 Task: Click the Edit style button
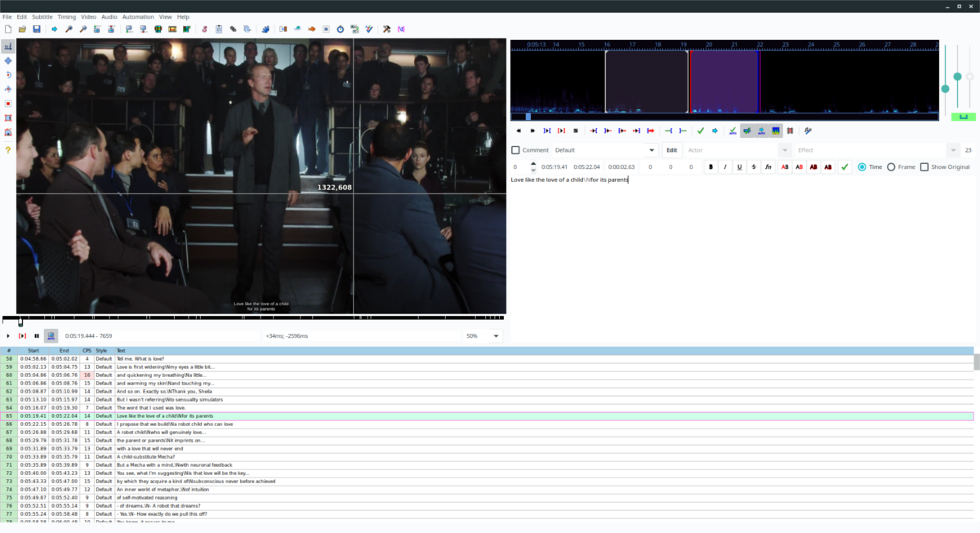671,150
